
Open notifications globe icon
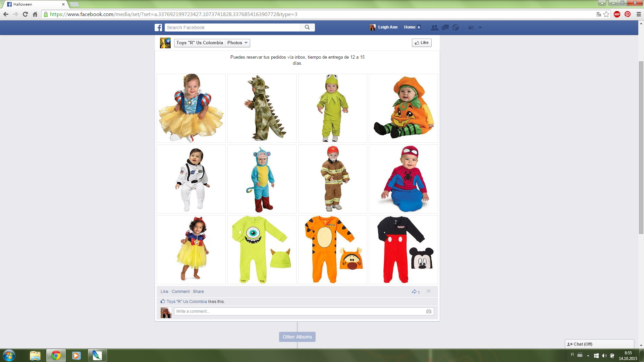(x=455, y=27)
